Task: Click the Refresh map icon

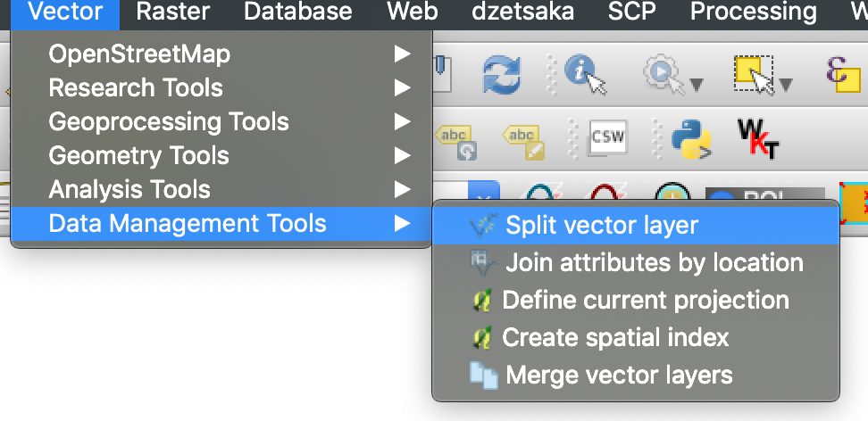Action: pos(502,75)
